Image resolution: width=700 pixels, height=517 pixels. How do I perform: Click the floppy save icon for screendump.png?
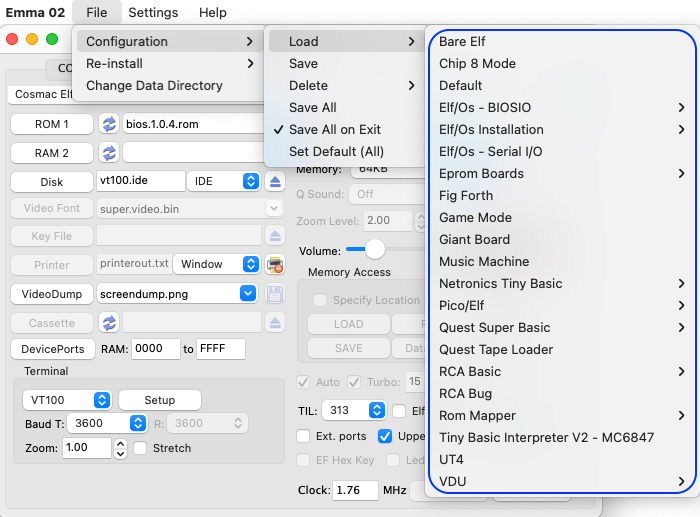[x=275, y=294]
